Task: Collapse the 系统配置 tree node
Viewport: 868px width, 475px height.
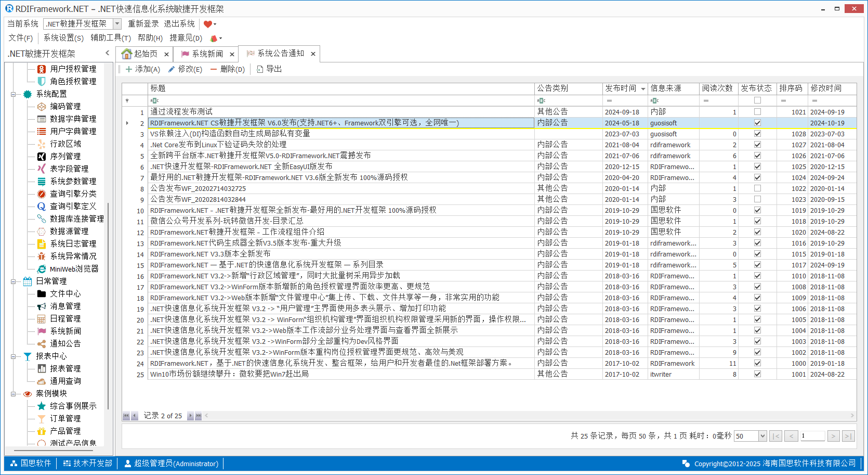Action: (x=13, y=94)
